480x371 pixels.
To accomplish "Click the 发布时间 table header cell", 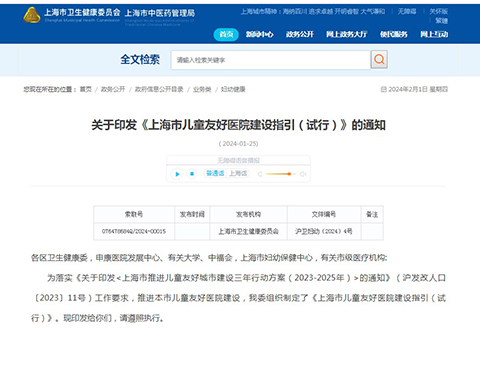I will [192, 214].
